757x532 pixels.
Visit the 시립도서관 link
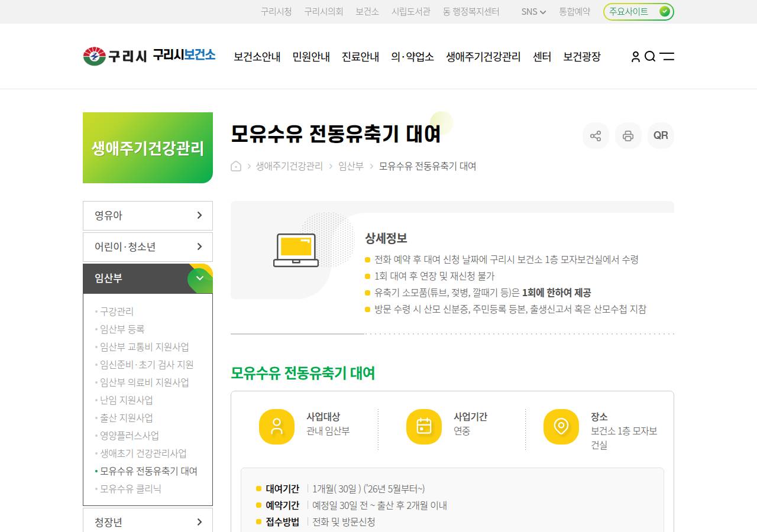click(411, 12)
